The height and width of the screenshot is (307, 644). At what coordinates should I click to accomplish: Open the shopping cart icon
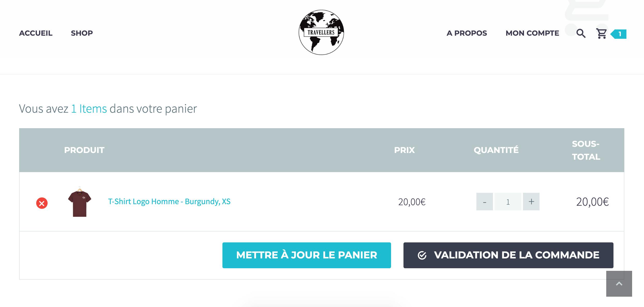[601, 34]
